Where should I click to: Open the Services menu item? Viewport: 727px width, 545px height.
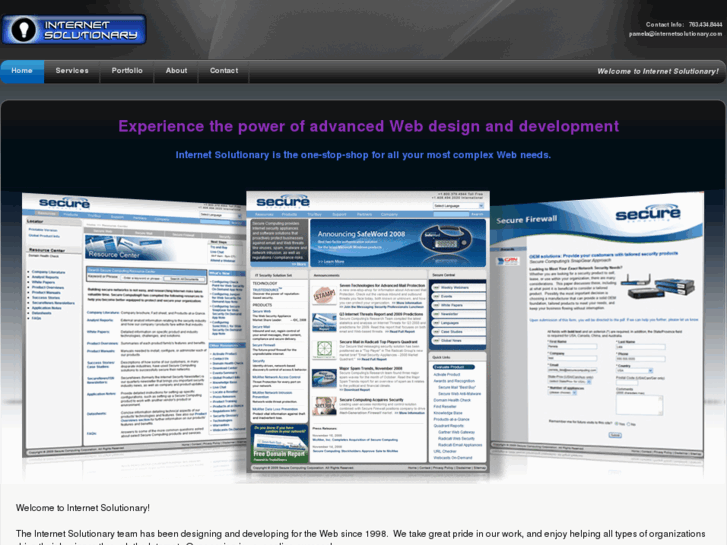(x=72, y=71)
